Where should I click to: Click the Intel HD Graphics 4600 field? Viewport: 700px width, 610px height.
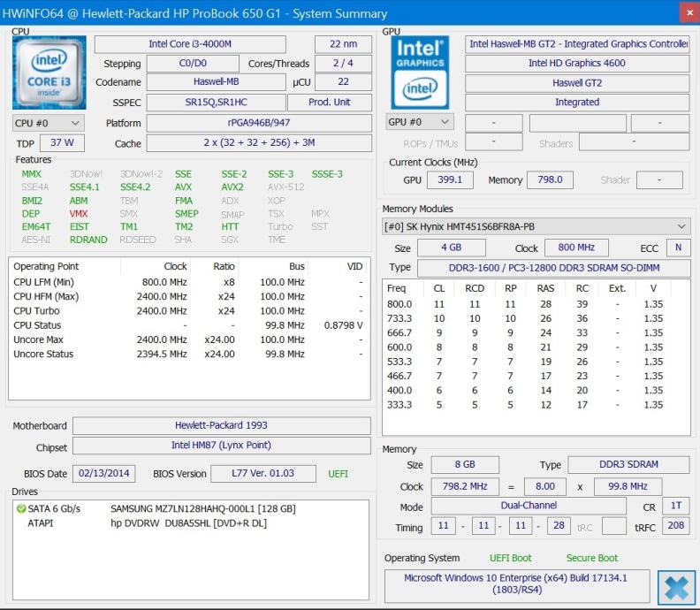(576, 64)
